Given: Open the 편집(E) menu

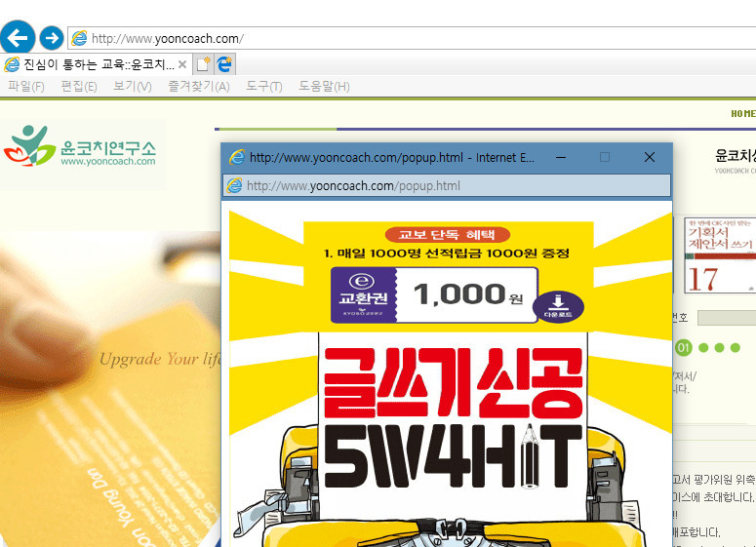Looking at the screenshot, I should 79,86.
